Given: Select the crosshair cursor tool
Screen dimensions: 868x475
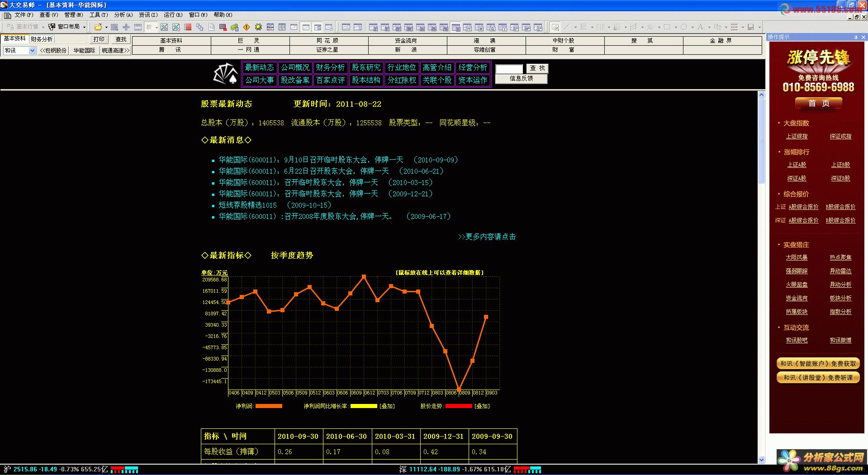Looking at the screenshot, I should pyautogui.click(x=126, y=27).
